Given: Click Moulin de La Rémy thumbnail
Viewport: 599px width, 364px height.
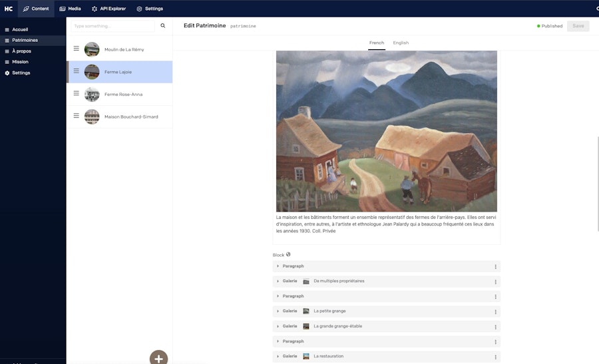Looking at the screenshot, I should [x=92, y=49].
